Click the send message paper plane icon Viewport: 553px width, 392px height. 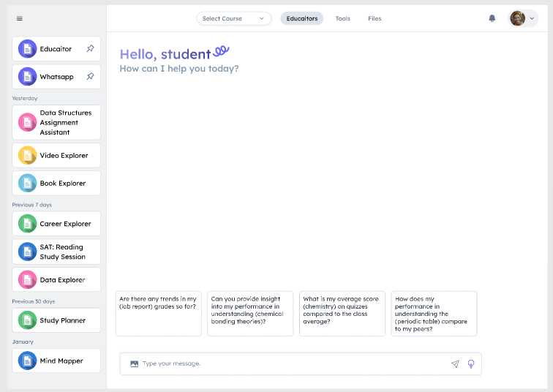[x=455, y=363]
